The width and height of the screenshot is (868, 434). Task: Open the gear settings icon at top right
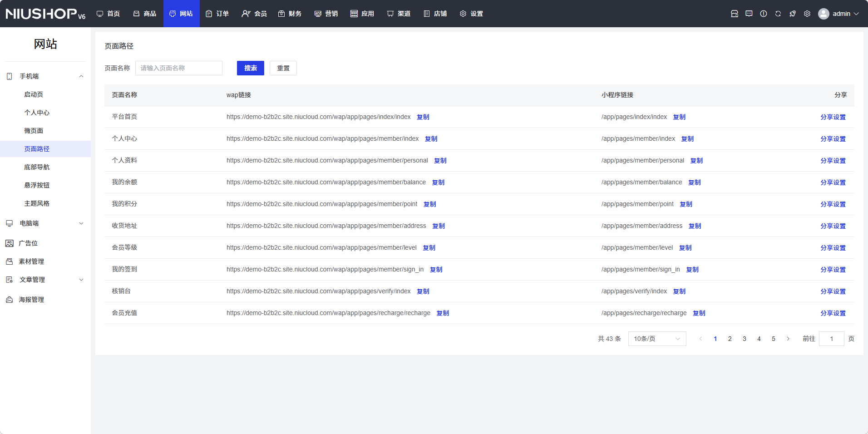pyautogui.click(x=807, y=14)
